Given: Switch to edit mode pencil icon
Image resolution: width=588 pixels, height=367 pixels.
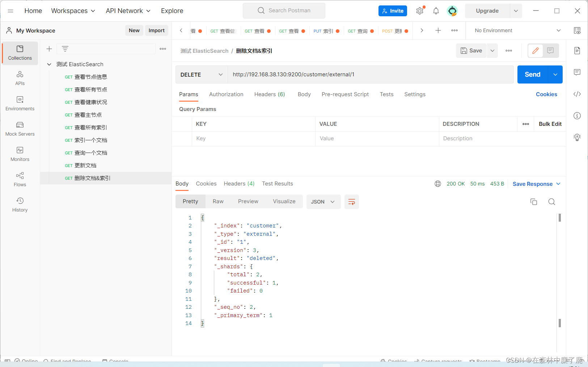Looking at the screenshot, I should (536, 51).
